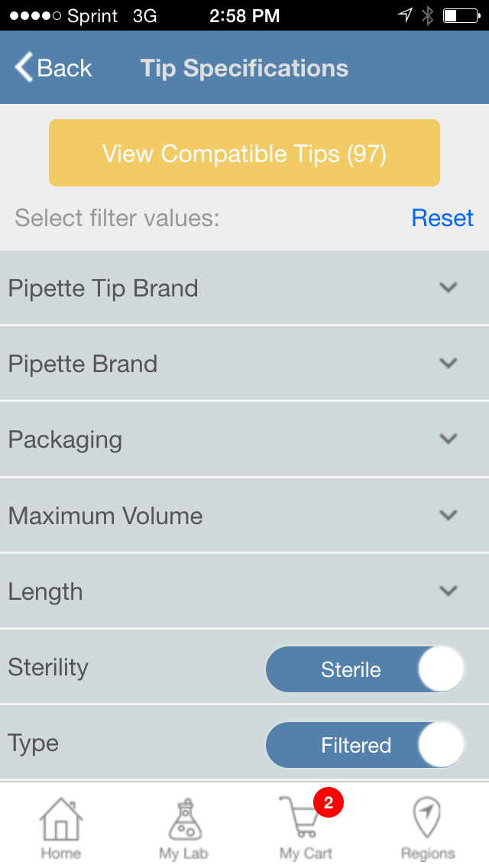Tap the Back arrow chevron icon
489x868 pixels.
pyautogui.click(x=24, y=67)
